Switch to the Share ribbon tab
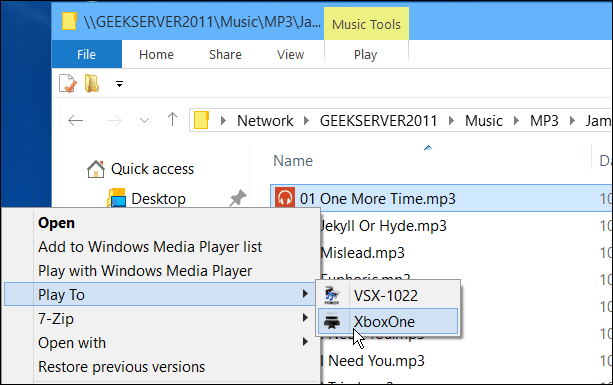This screenshot has height=385, width=613. click(225, 54)
